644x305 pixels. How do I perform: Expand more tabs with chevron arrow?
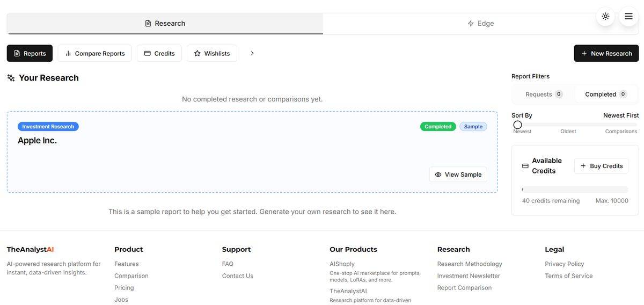point(252,53)
